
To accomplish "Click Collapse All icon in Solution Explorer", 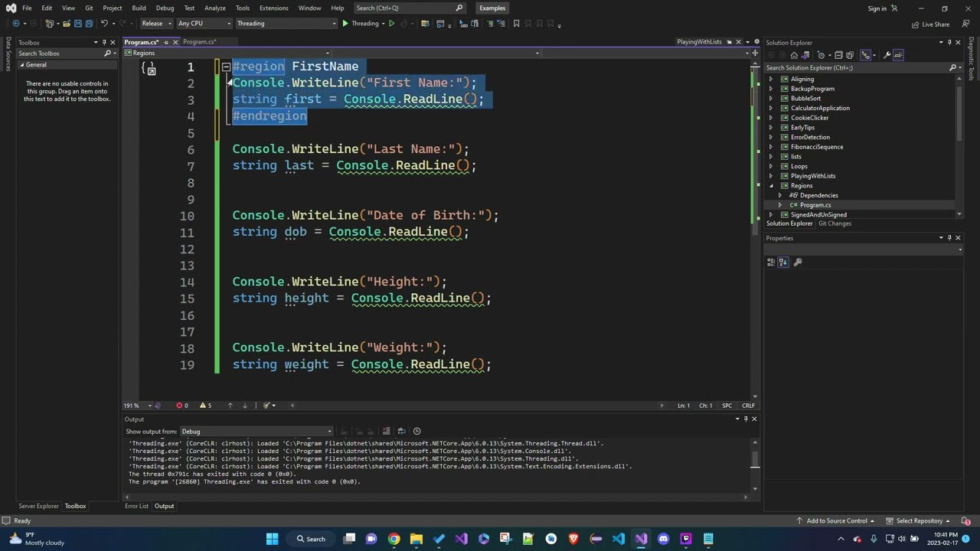I will tap(838, 55).
